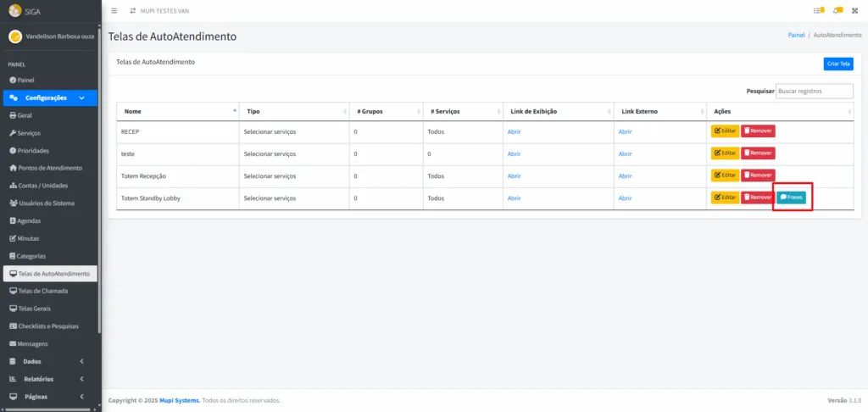Image resolution: width=868 pixels, height=412 pixels.
Task: Open Link de Exibição for Totem Recepção
Action: click(514, 175)
